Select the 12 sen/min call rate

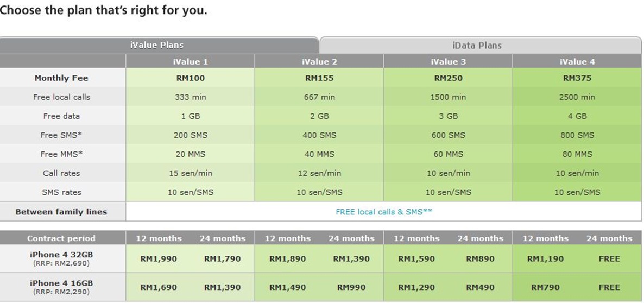pyautogui.click(x=319, y=173)
